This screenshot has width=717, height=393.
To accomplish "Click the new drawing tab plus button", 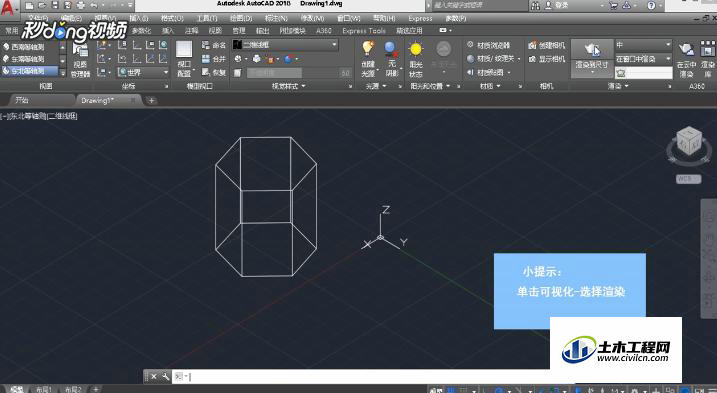I will pos(151,100).
